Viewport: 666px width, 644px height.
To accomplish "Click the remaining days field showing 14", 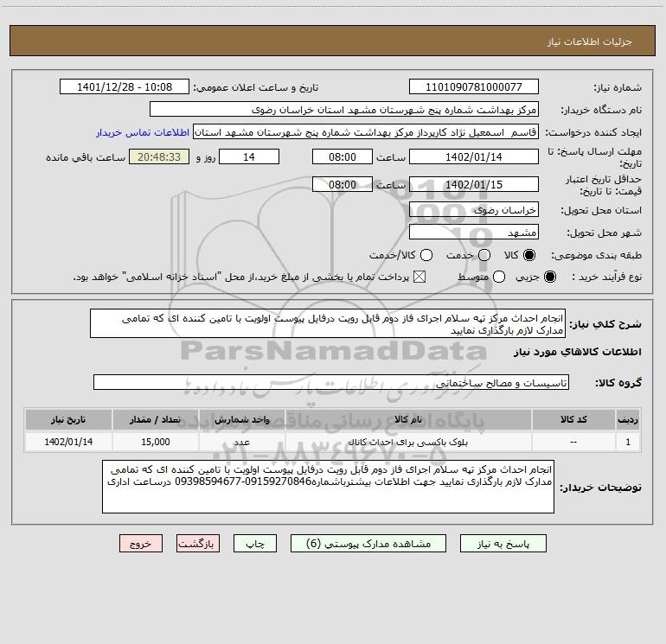I will (x=249, y=156).
